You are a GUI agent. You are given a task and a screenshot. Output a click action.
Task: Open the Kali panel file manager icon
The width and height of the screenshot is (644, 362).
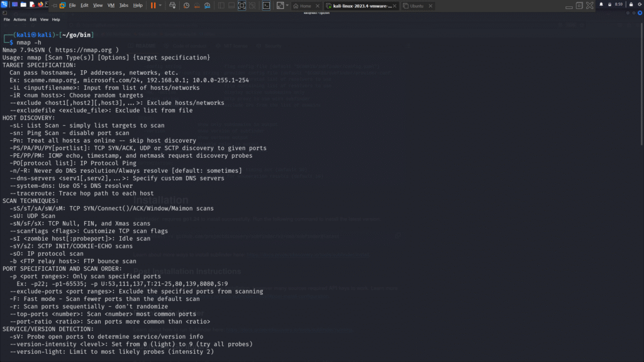coord(23,5)
